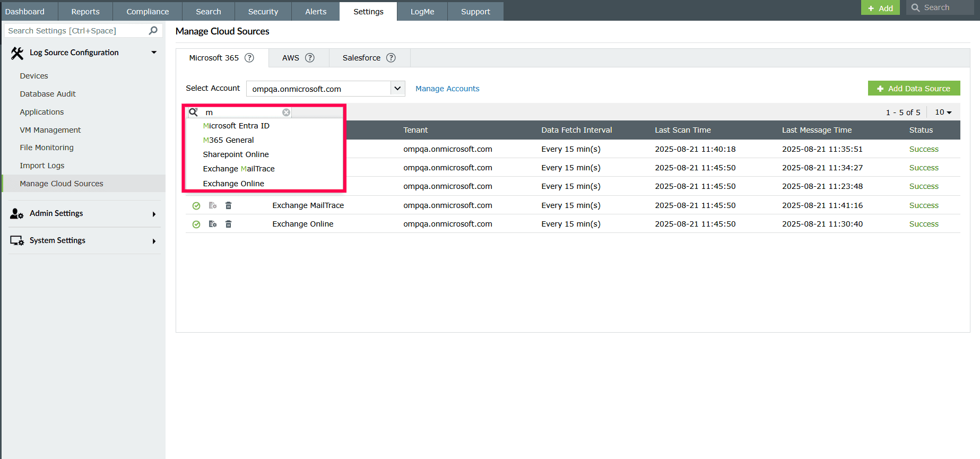This screenshot has height=459, width=980.
Task: Choose Exchange Online suggestion in dropdown
Action: pyautogui.click(x=233, y=184)
